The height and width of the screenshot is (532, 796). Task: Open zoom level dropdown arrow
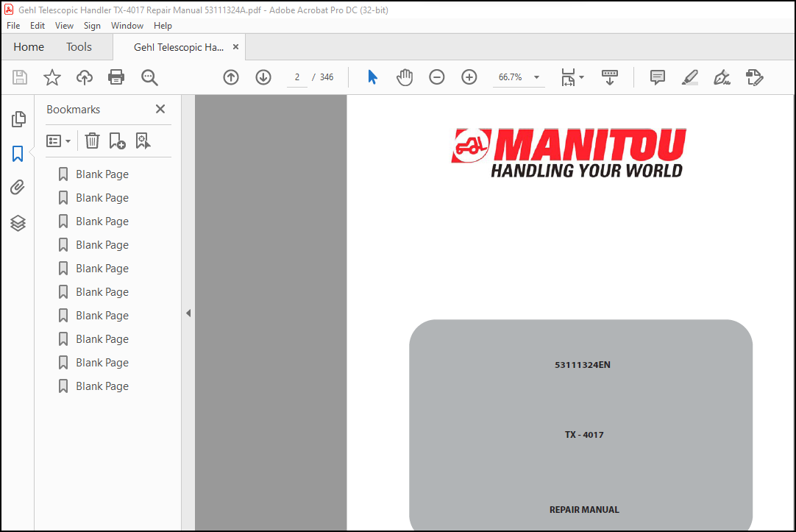click(x=536, y=77)
